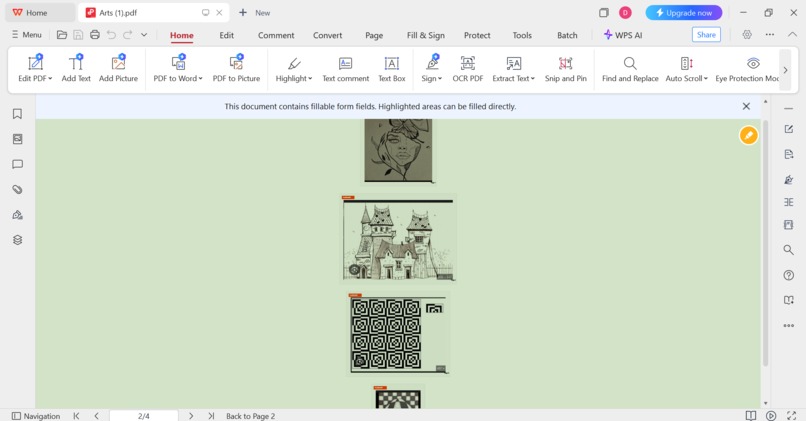
Task: Open the attachments panel (paperclip icon)
Action: click(17, 189)
